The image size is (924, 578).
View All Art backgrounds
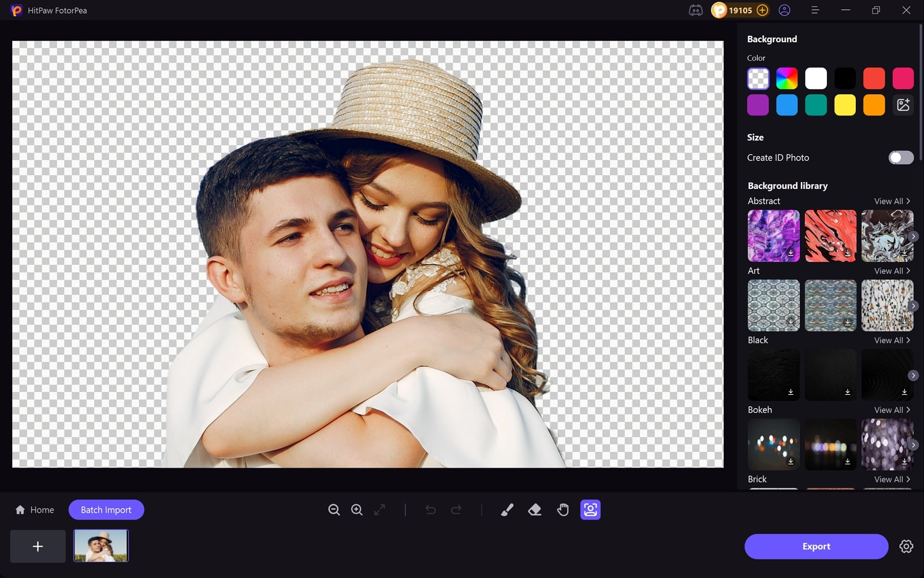coord(892,271)
